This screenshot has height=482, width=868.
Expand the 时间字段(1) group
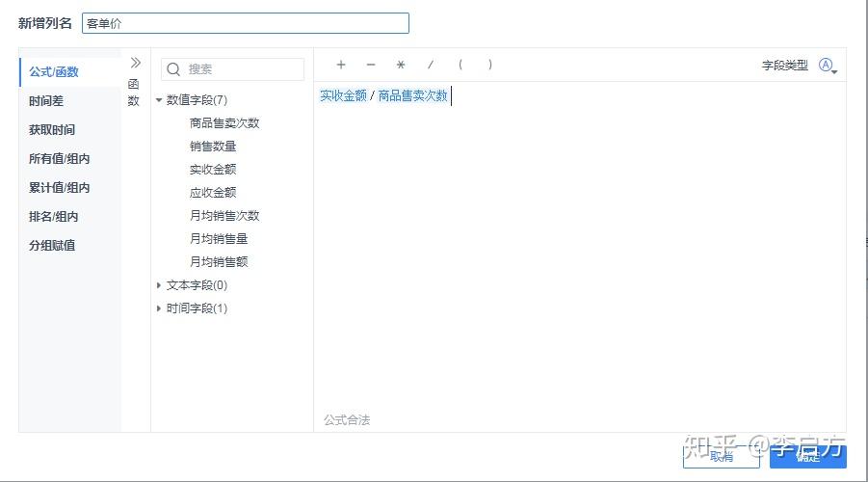click(x=159, y=308)
